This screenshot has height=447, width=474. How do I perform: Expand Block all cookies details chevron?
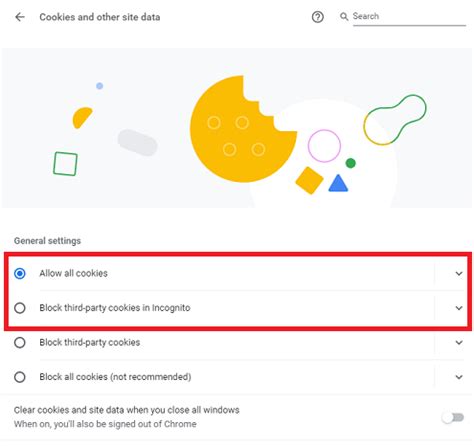[459, 377]
